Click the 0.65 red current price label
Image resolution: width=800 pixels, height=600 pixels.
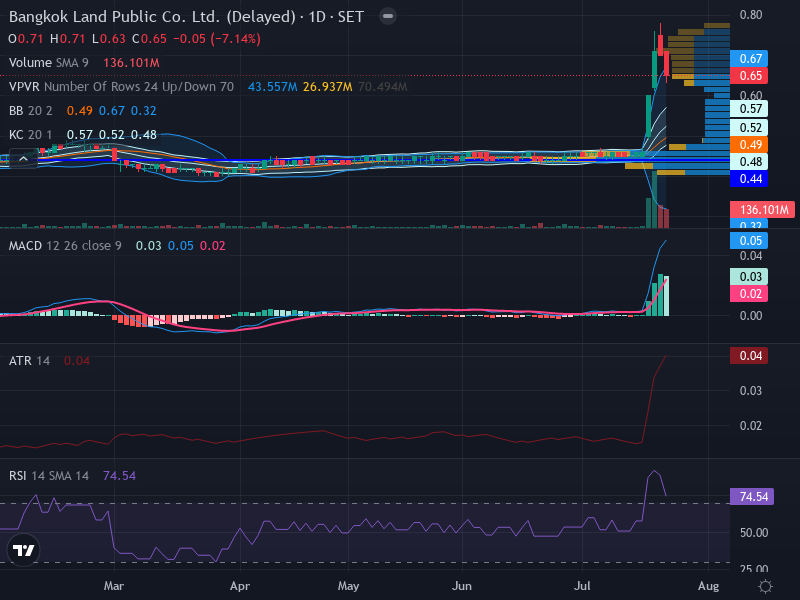point(749,76)
